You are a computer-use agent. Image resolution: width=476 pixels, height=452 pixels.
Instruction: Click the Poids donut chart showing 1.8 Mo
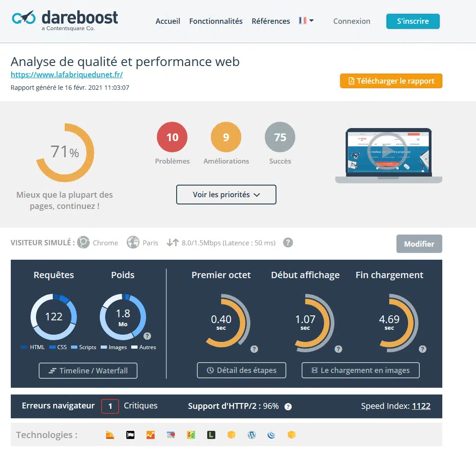pyautogui.click(x=123, y=317)
